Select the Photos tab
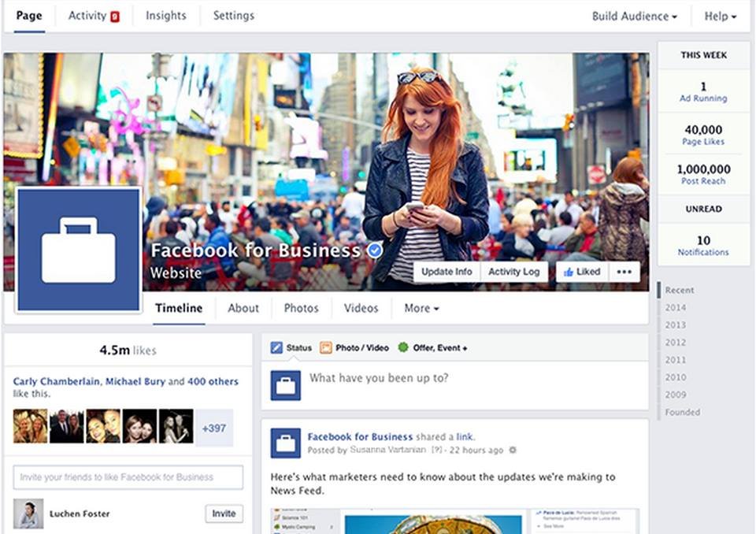Viewport: 756px width, 534px height. click(x=302, y=308)
